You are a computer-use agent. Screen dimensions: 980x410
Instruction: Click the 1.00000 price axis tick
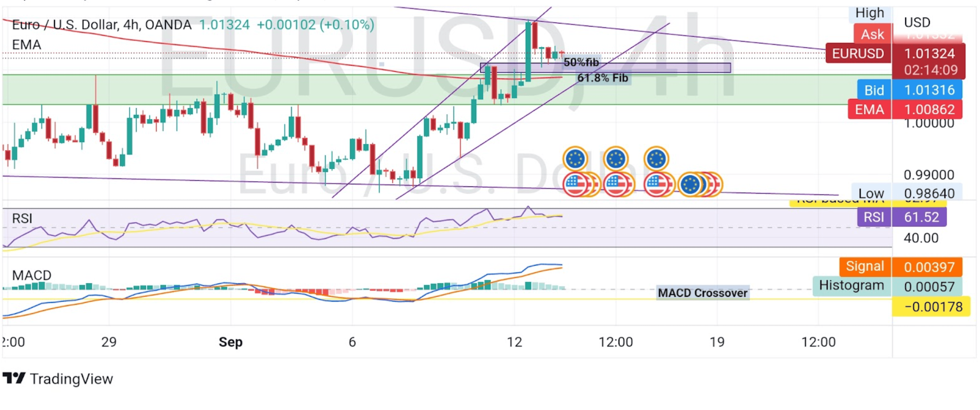929,123
